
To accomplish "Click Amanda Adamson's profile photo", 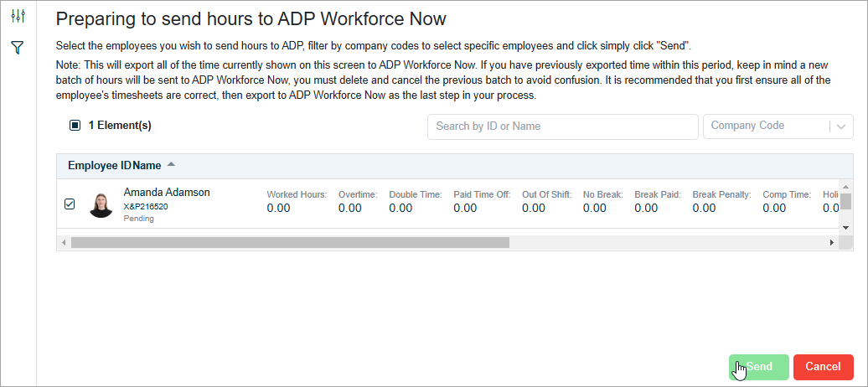I will 101,205.
